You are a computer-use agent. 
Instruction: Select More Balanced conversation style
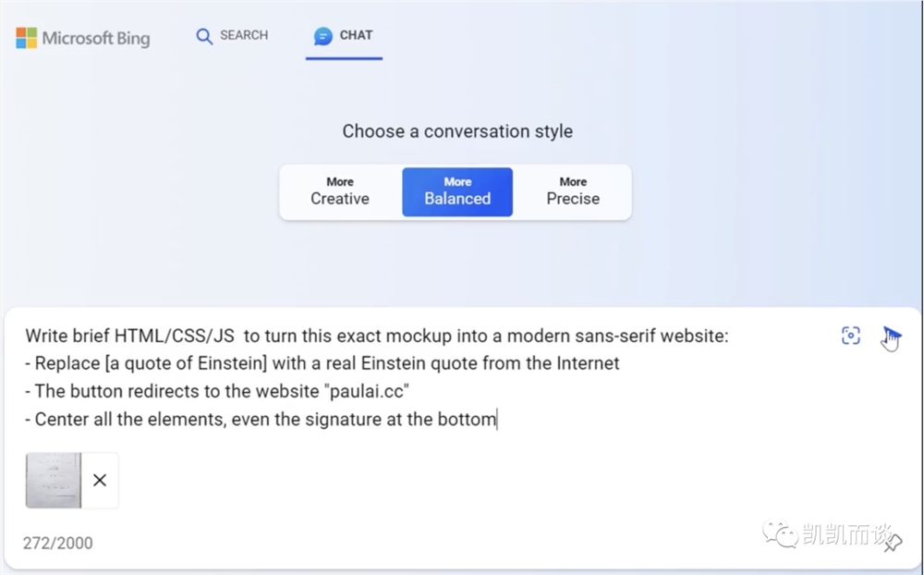pyautogui.click(x=457, y=191)
